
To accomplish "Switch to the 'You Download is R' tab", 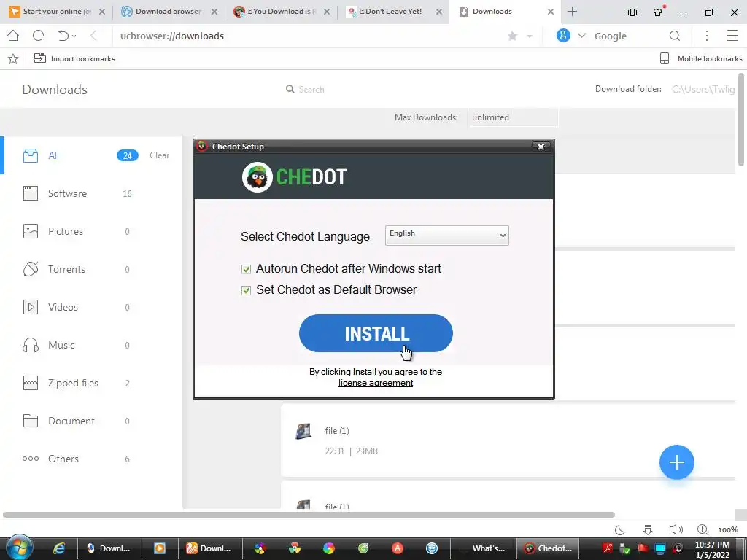I will [281, 12].
